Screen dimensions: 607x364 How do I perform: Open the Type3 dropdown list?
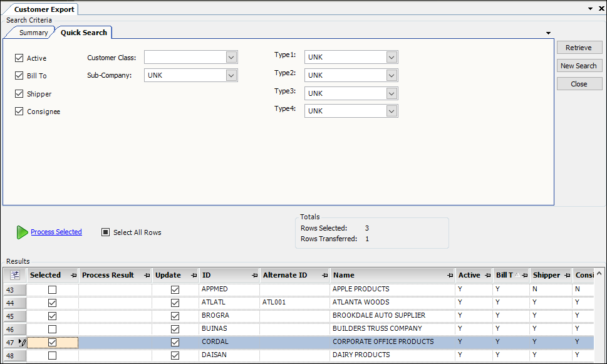coord(392,93)
